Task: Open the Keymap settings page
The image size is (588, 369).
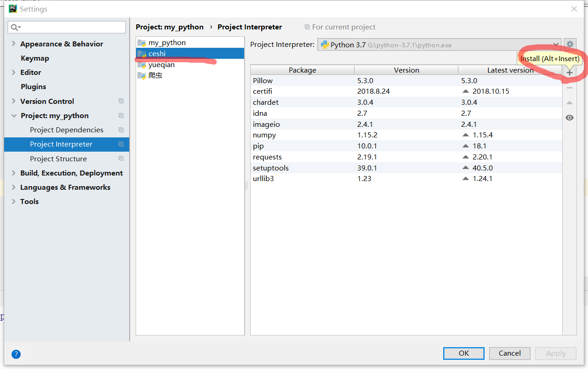Action: point(35,58)
